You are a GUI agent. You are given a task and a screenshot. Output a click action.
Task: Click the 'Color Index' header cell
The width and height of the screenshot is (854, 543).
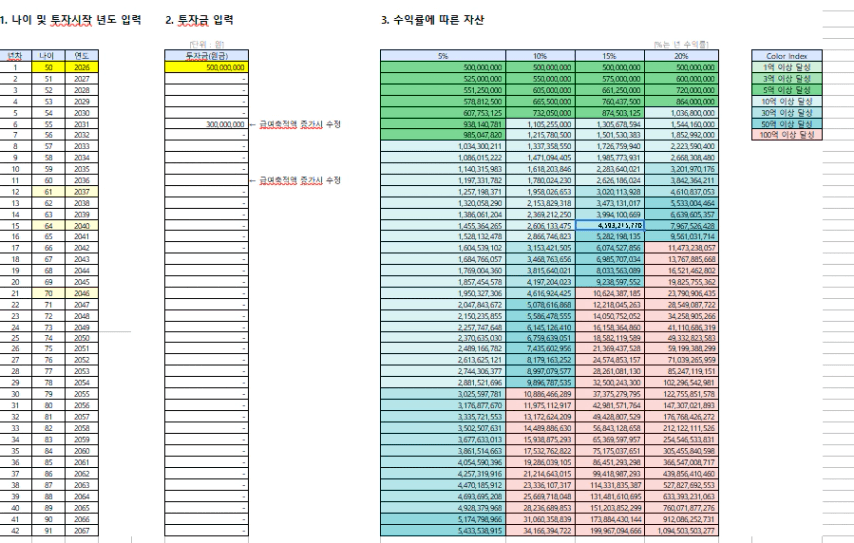point(786,56)
